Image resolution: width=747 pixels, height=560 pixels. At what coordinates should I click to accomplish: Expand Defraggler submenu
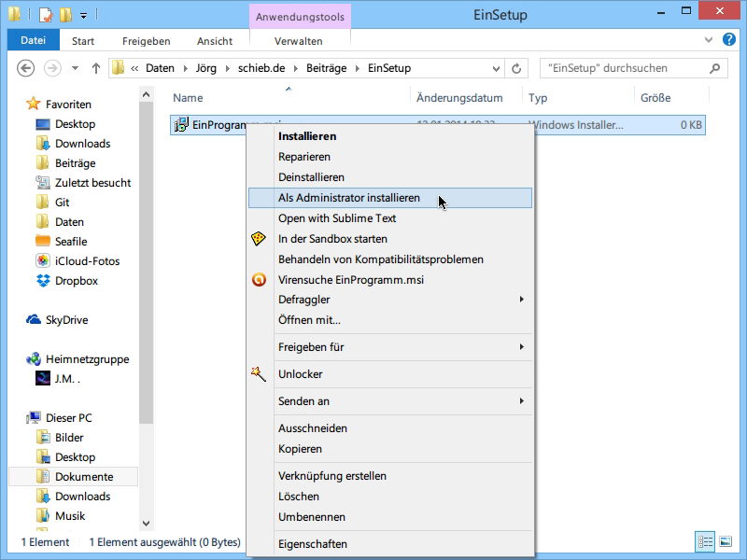click(522, 299)
